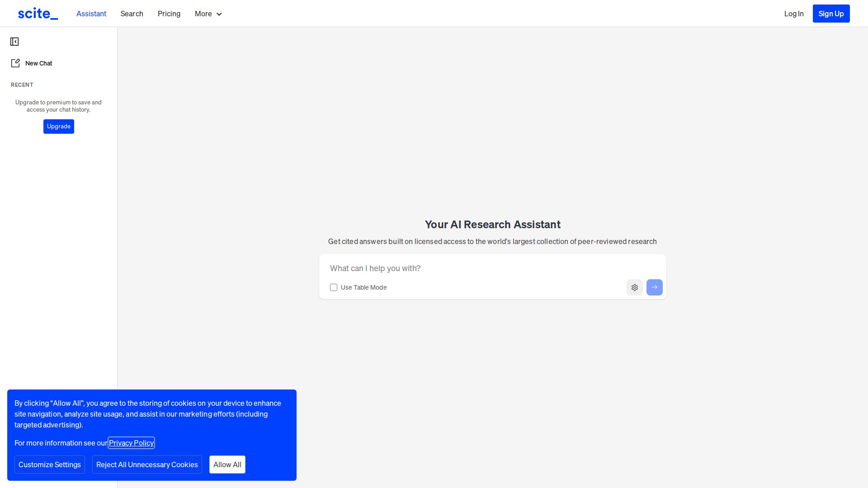Click the Sign Up button

831,14
